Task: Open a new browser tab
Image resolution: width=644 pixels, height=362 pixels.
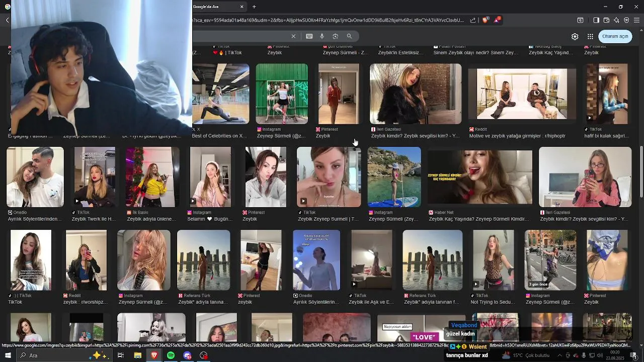Action: (254, 7)
